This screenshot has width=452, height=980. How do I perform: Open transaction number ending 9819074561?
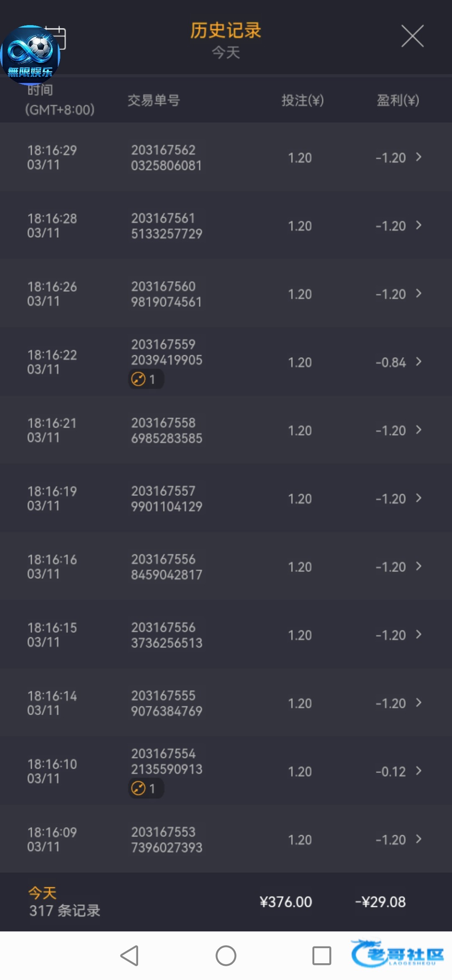pos(167,294)
